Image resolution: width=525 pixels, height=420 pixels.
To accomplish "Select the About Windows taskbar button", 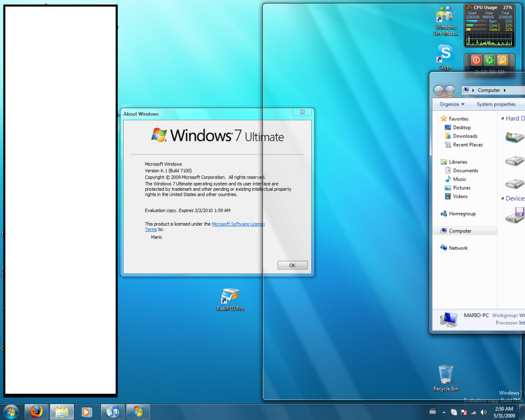I will [138, 412].
